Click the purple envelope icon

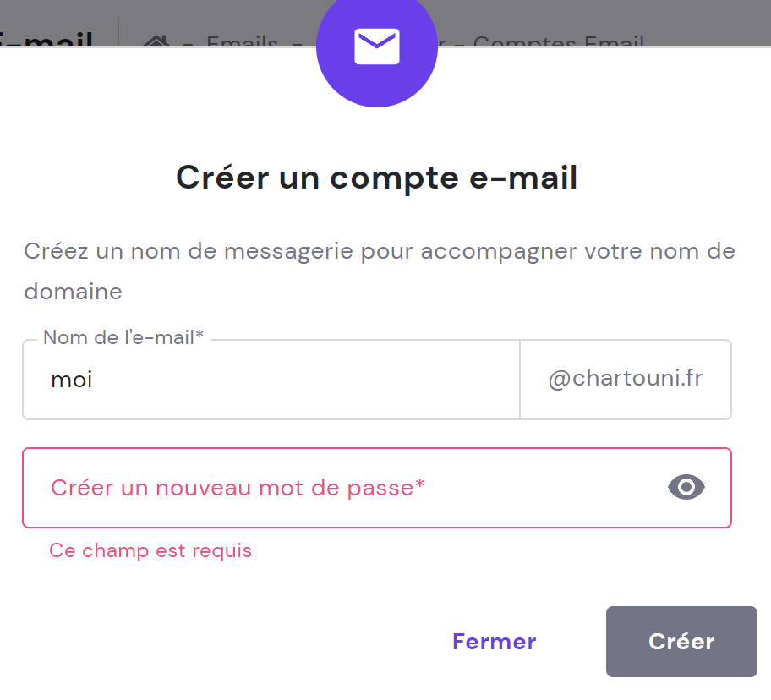coord(376,47)
